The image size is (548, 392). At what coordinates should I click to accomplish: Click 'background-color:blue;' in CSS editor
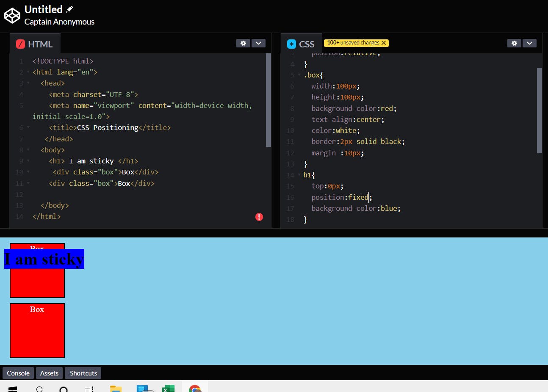coord(356,208)
